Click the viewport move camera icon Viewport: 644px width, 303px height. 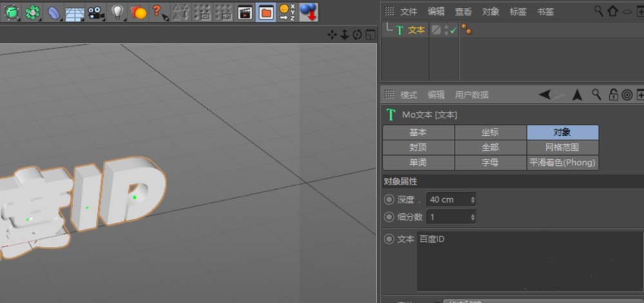pos(332,35)
